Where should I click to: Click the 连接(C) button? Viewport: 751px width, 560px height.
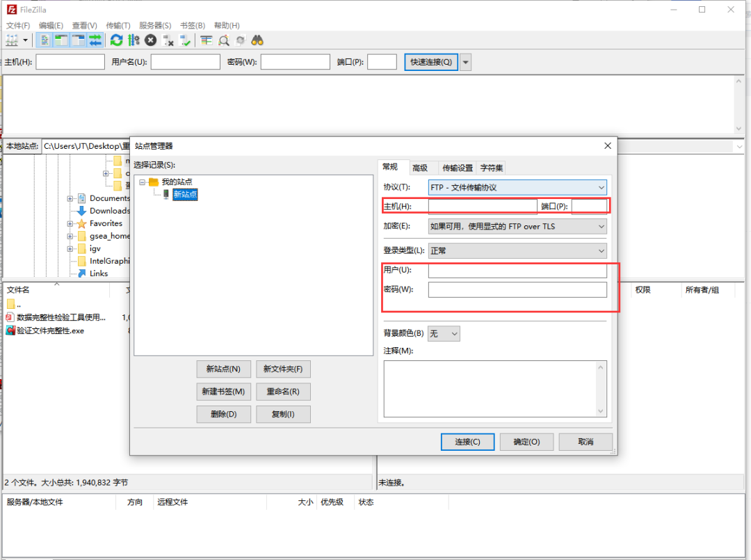(467, 442)
